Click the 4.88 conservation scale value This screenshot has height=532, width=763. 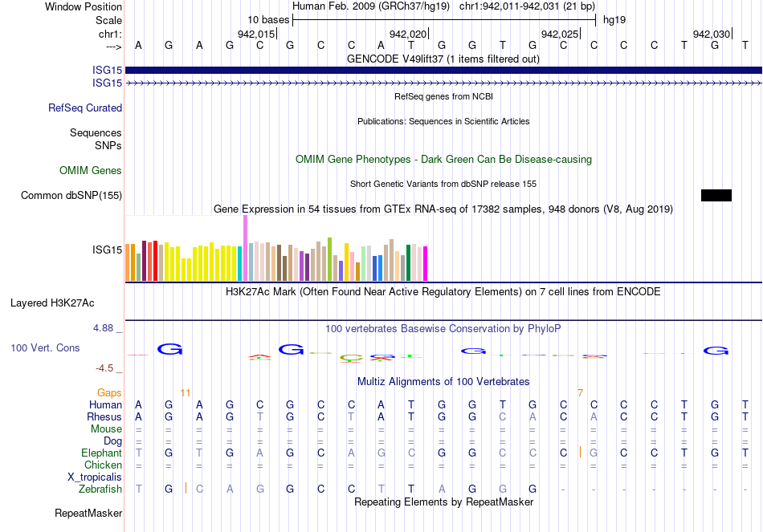[x=103, y=328]
